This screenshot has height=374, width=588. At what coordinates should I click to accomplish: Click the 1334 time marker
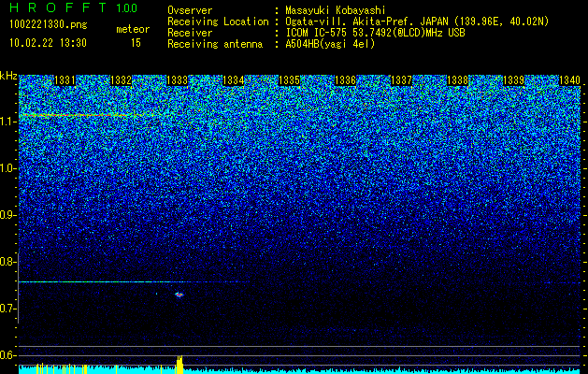click(234, 80)
